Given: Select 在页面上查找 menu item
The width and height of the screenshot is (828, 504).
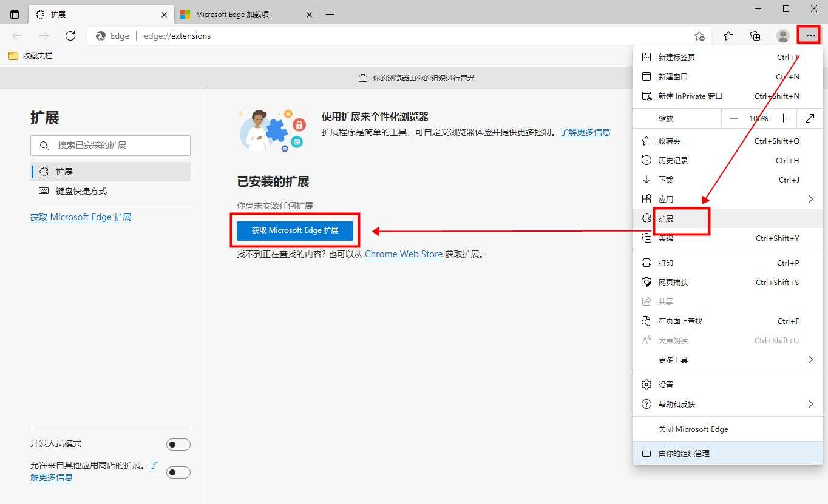Looking at the screenshot, I should coord(728,321).
